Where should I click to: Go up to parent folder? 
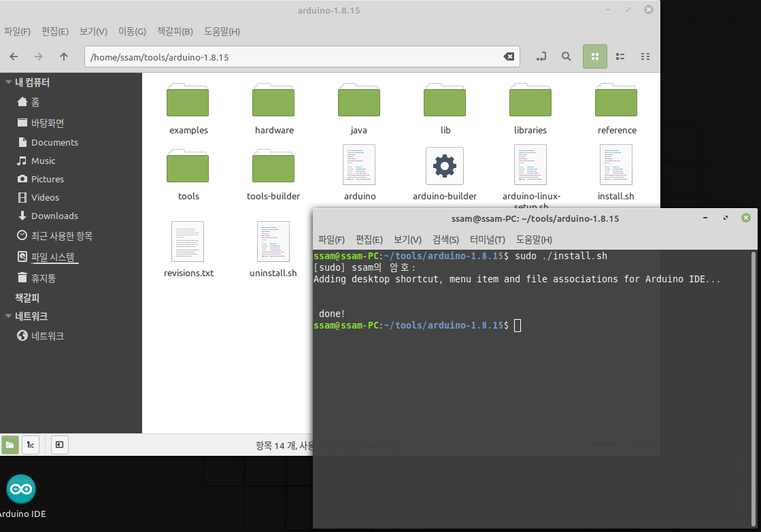[x=63, y=56]
